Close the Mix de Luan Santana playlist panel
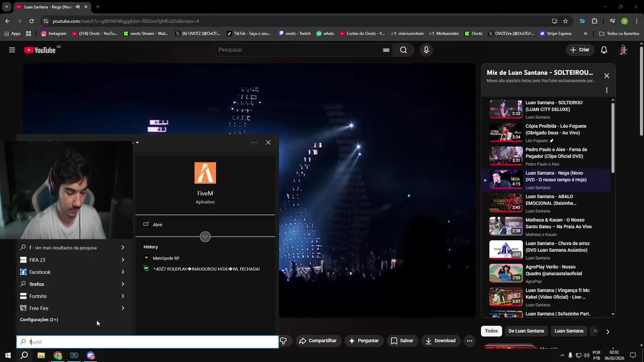 pos(607,76)
